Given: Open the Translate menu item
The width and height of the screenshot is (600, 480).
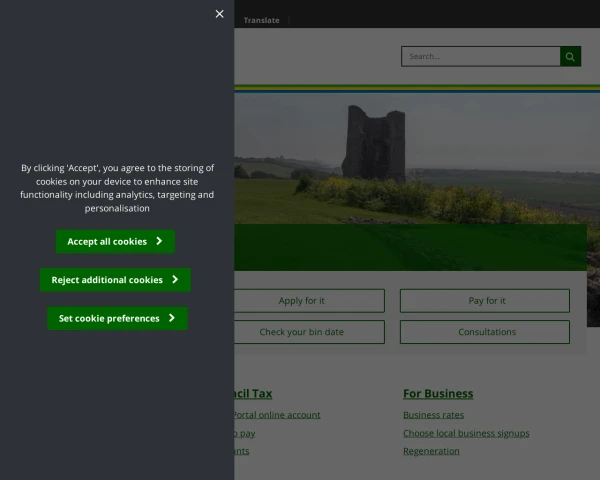Looking at the screenshot, I should tap(261, 20).
